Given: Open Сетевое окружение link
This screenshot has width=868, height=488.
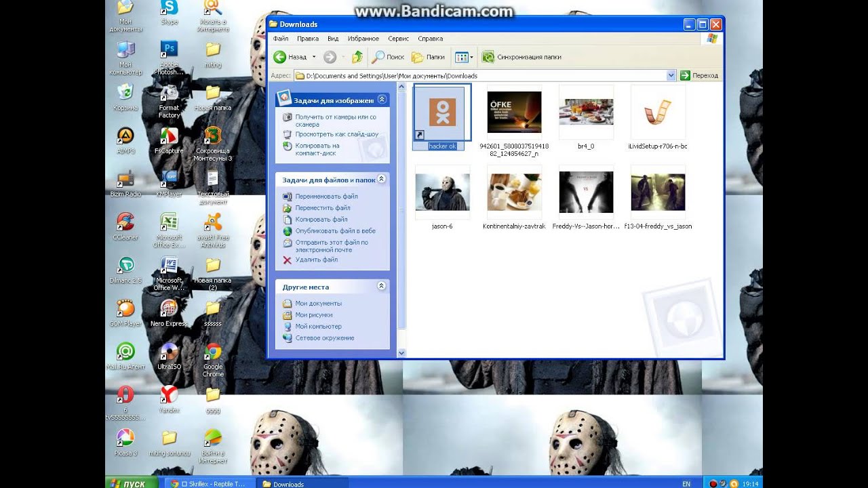Looking at the screenshot, I should point(324,338).
